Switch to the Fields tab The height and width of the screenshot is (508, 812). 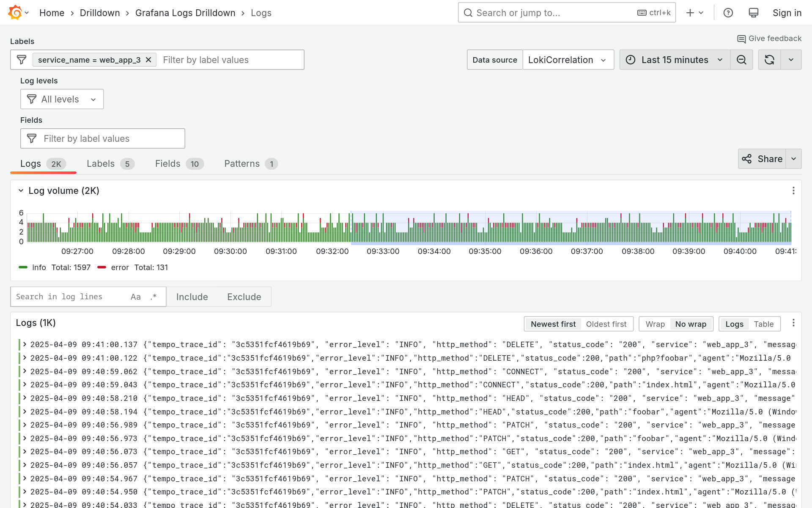179,164
